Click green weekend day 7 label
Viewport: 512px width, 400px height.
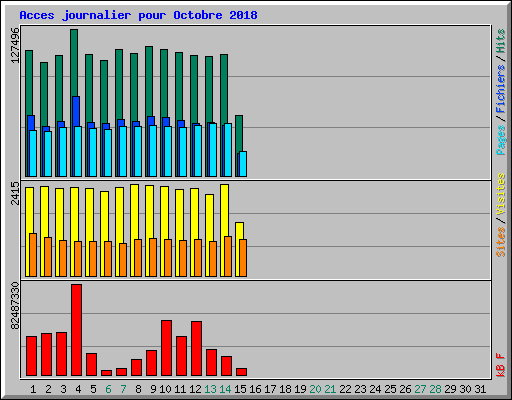(123, 389)
